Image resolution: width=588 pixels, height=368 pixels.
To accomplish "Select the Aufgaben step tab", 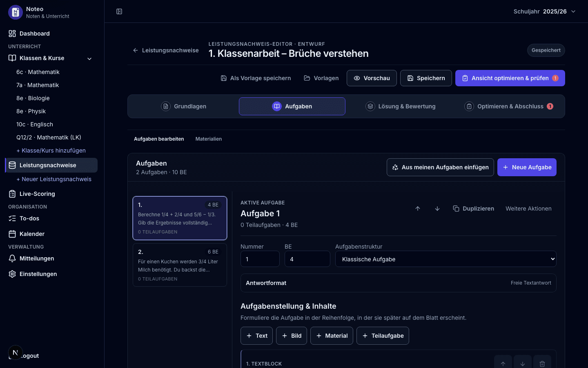I will [x=292, y=106].
